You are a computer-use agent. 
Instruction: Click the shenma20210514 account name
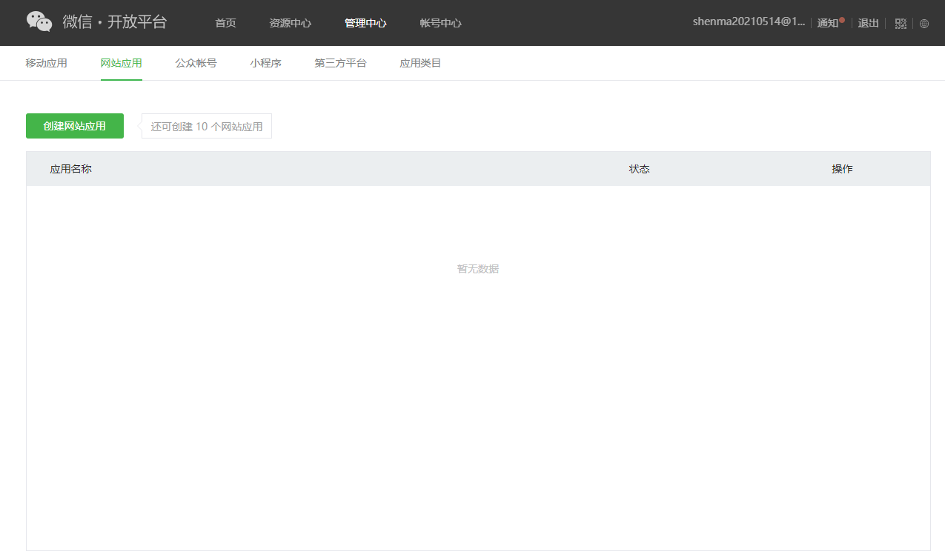point(749,22)
